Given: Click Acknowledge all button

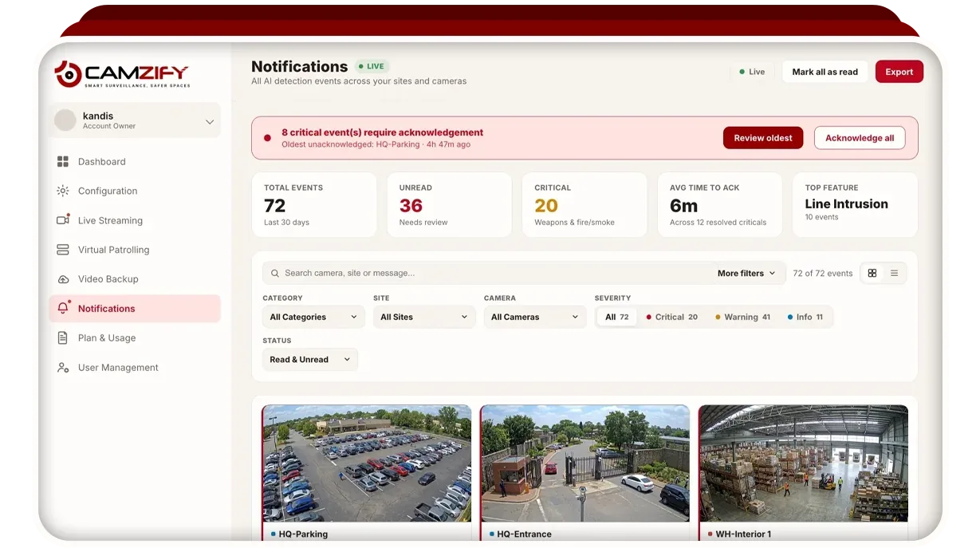Looking at the screenshot, I should 860,138.
